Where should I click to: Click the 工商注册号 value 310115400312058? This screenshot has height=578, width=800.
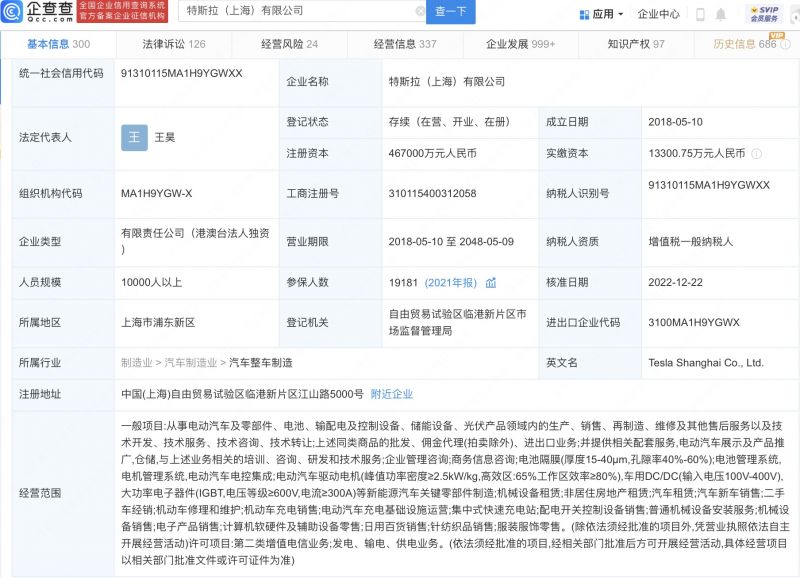coord(433,193)
